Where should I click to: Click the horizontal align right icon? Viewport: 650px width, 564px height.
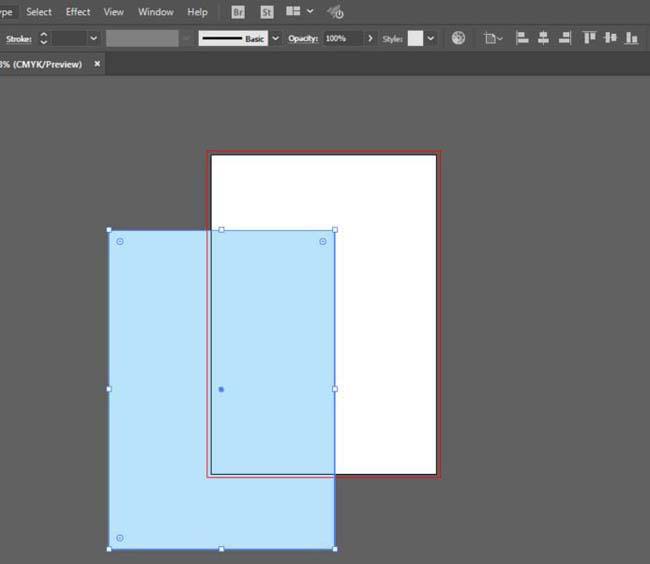pyautogui.click(x=565, y=38)
